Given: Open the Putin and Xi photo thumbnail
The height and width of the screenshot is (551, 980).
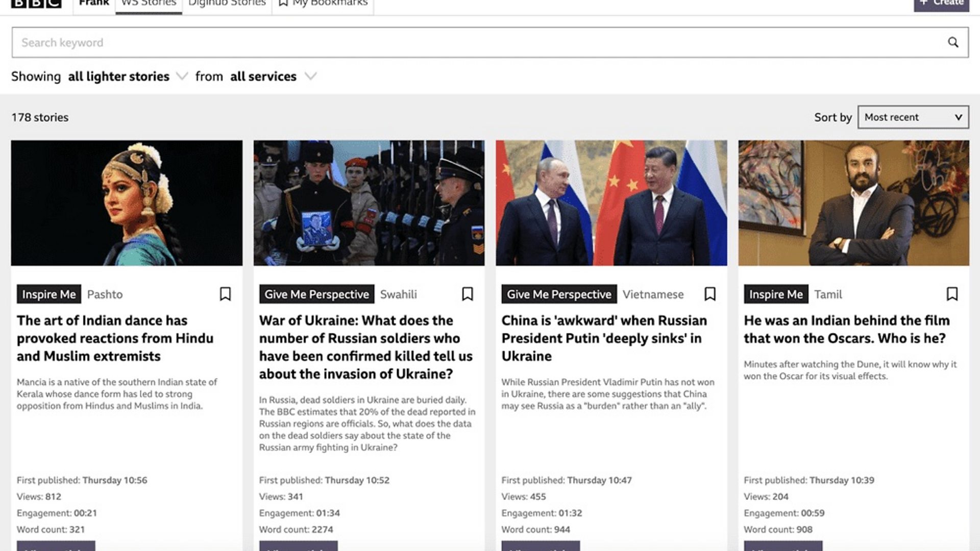Looking at the screenshot, I should [x=611, y=203].
